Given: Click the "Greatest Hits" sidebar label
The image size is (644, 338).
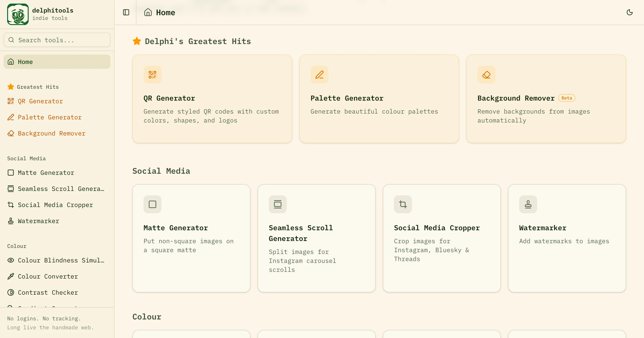Looking at the screenshot, I should coord(38,87).
